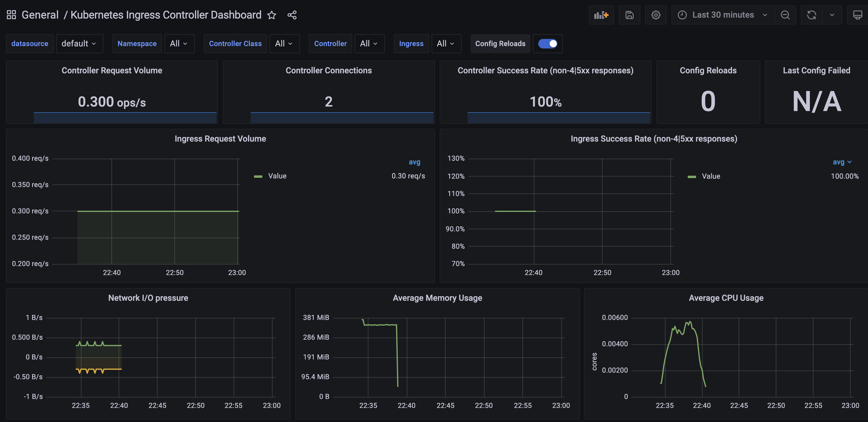Star this dashboard as favorite
This screenshot has width=868, height=422.
[x=272, y=15]
